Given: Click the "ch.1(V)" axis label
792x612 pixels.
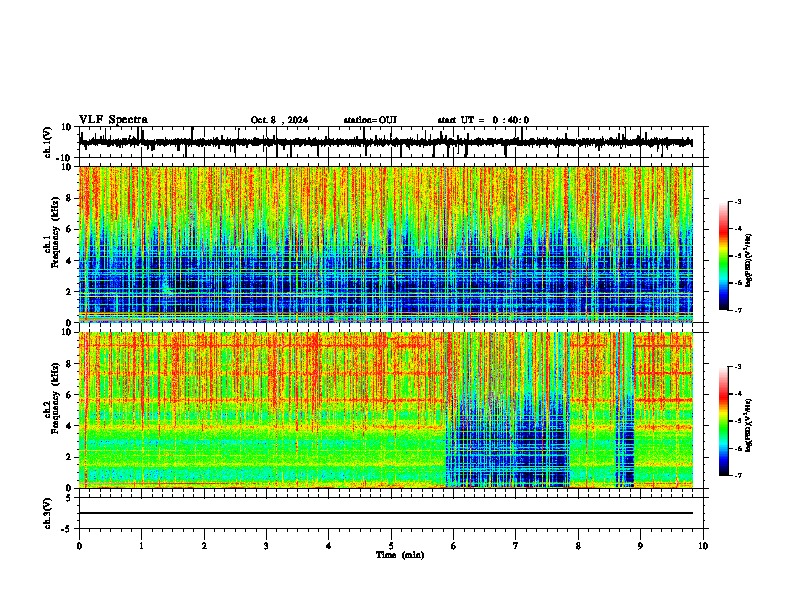Looking at the screenshot, I should coord(48,142).
